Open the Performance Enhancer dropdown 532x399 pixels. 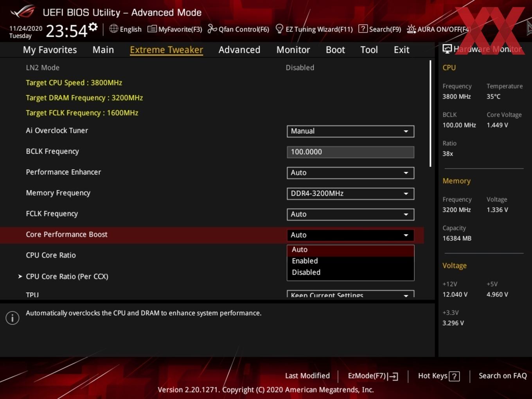(x=350, y=173)
